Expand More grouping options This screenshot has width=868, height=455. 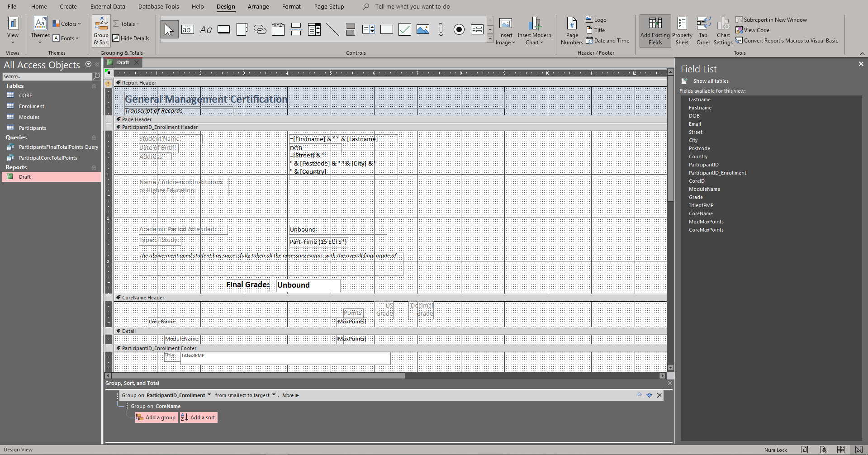[291, 395]
